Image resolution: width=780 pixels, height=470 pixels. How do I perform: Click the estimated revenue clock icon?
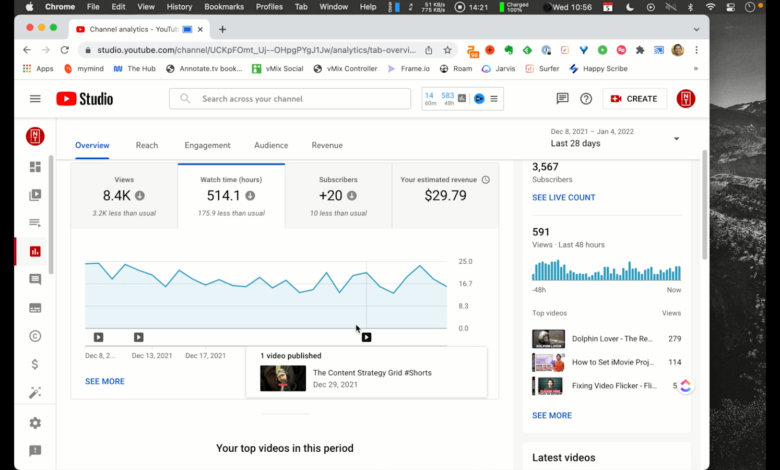[486, 180]
